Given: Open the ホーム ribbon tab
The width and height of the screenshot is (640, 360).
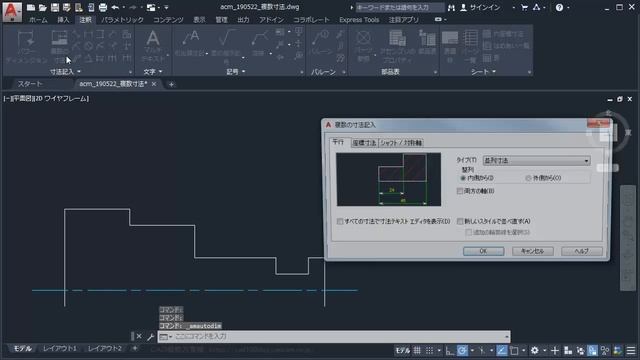Looking at the screenshot, I should click(38, 20).
